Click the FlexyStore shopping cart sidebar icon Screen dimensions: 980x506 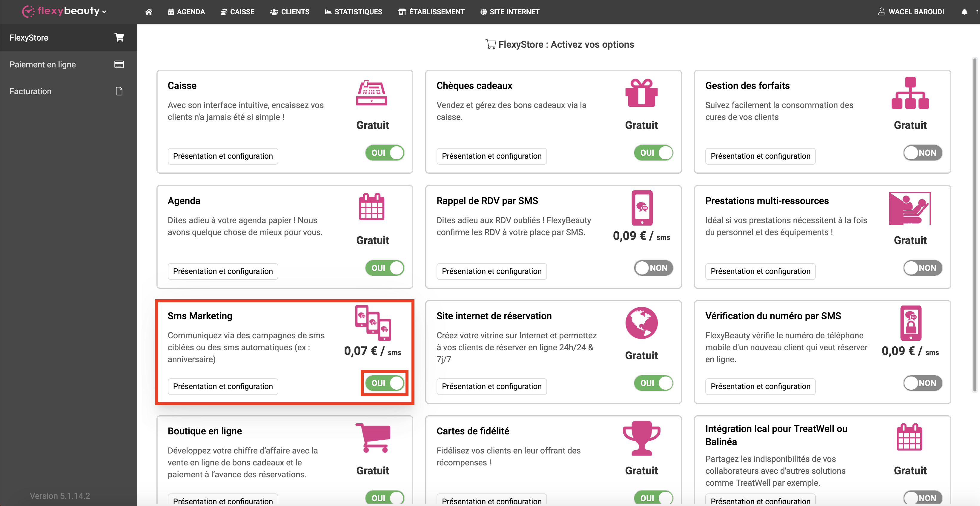point(119,37)
